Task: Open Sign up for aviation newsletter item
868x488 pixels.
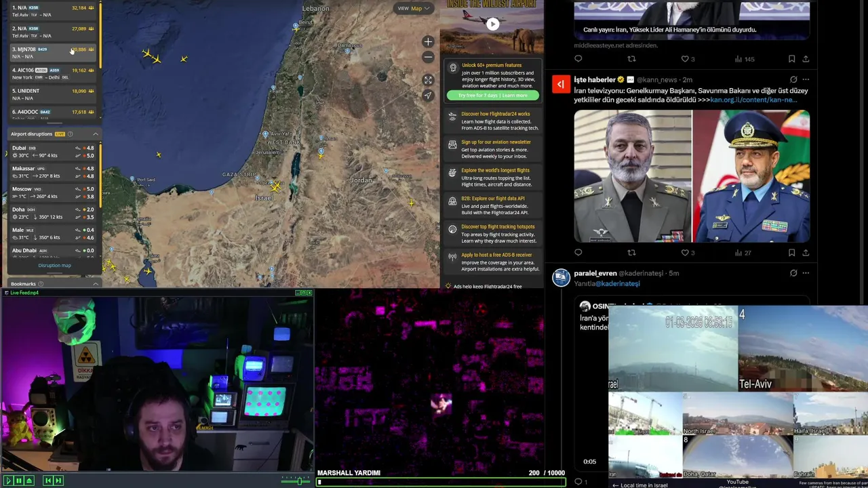Action: pyautogui.click(x=493, y=149)
